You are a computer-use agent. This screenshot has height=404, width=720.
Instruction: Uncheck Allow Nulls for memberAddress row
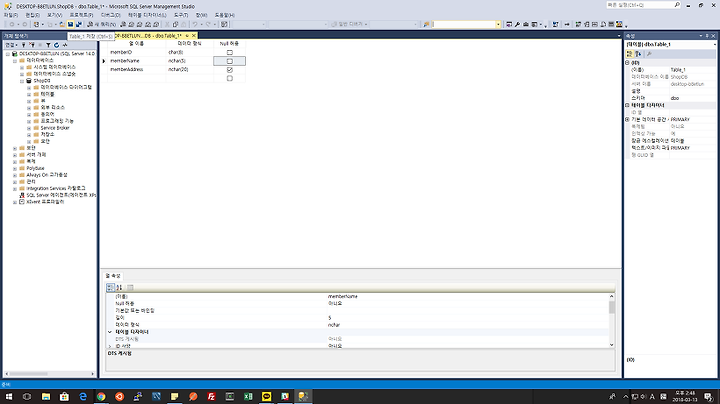tap(230, 70)
